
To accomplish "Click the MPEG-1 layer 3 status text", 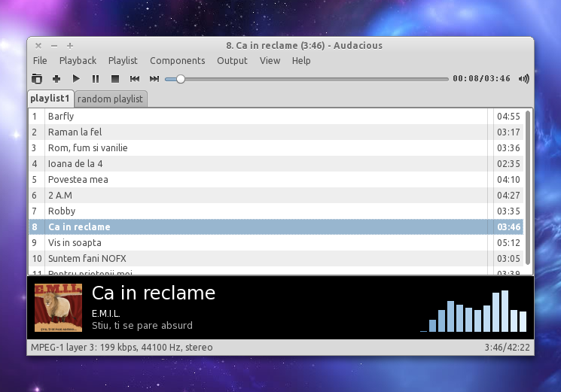I will pyautogui.click(x=122, y=348).
